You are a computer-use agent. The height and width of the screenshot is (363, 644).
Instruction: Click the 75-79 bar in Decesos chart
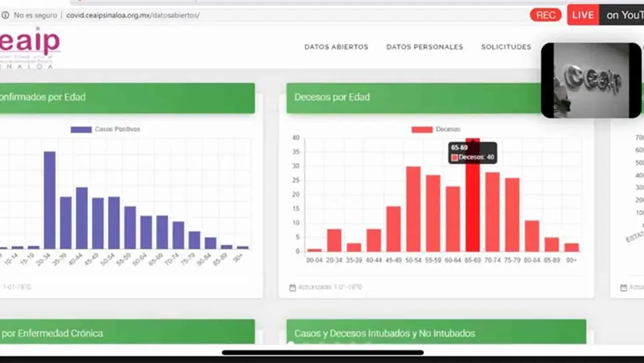coord(512,215)
